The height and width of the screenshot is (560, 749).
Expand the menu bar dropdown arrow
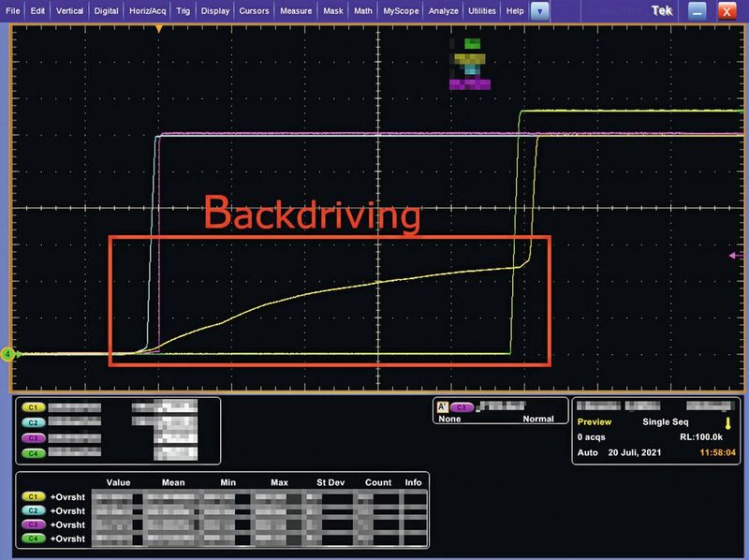click(540, 11)
